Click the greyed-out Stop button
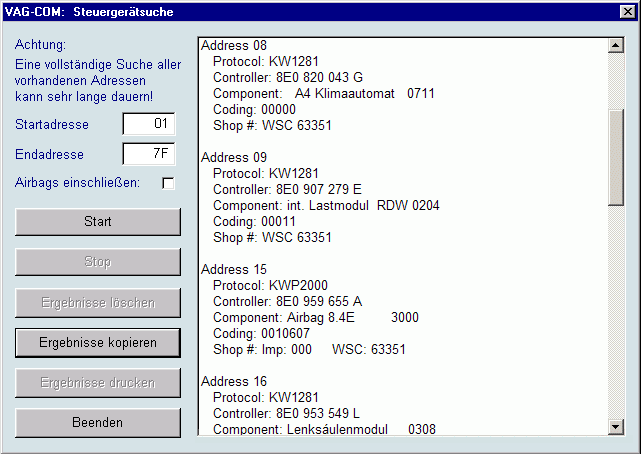This screenshot has width=641, height=454. 98,262
